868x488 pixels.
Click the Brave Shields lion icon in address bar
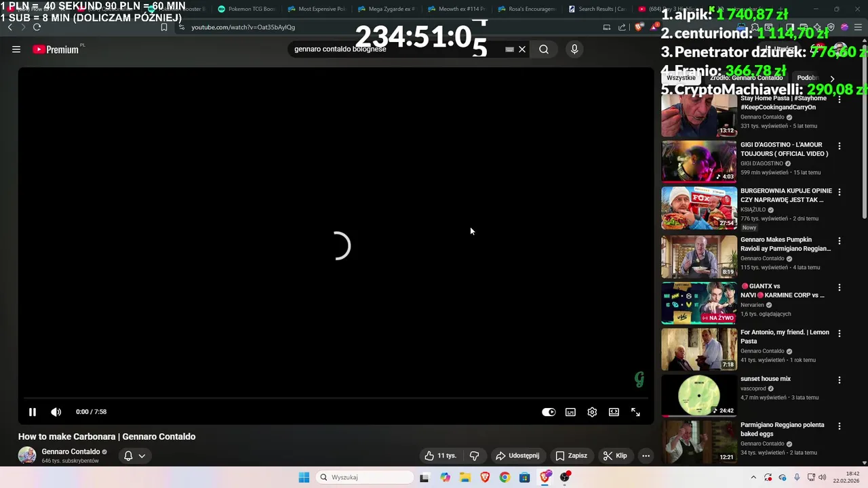click(639, 27)
